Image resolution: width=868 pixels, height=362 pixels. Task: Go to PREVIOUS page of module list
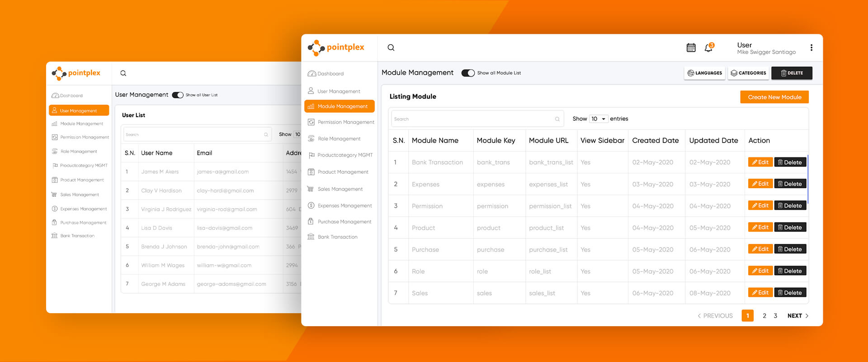tap(715, 316)
